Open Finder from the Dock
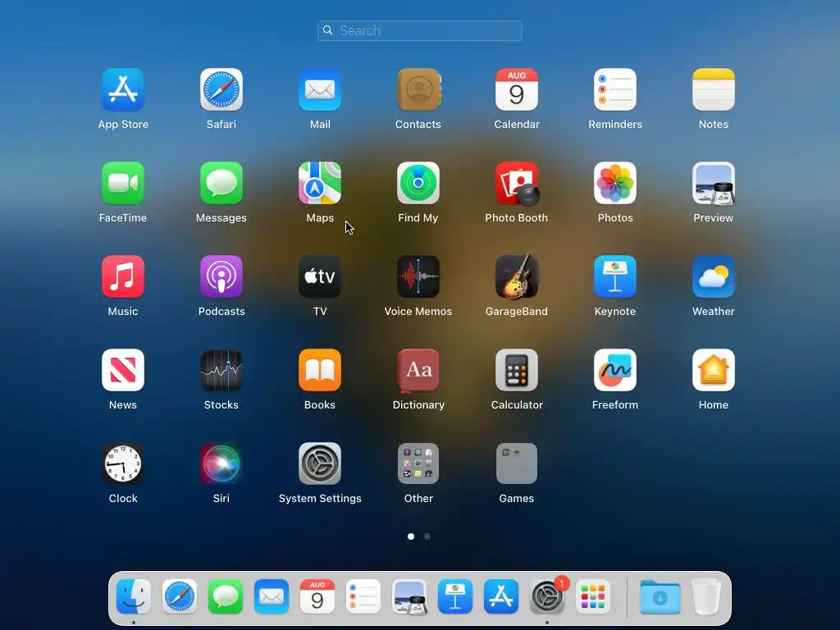 (134, 596)
